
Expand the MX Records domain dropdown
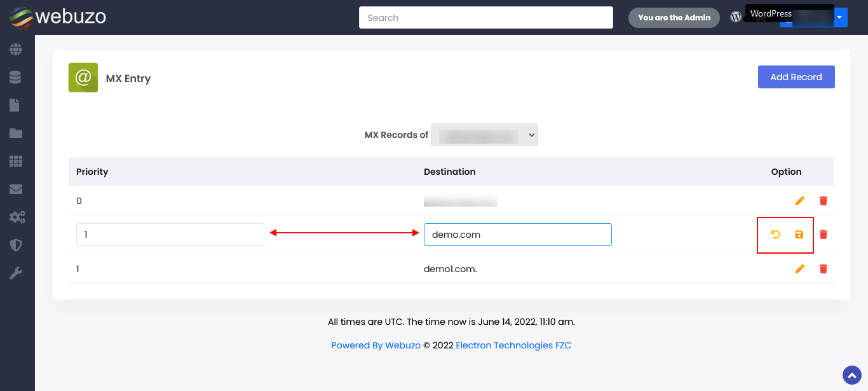484,135
